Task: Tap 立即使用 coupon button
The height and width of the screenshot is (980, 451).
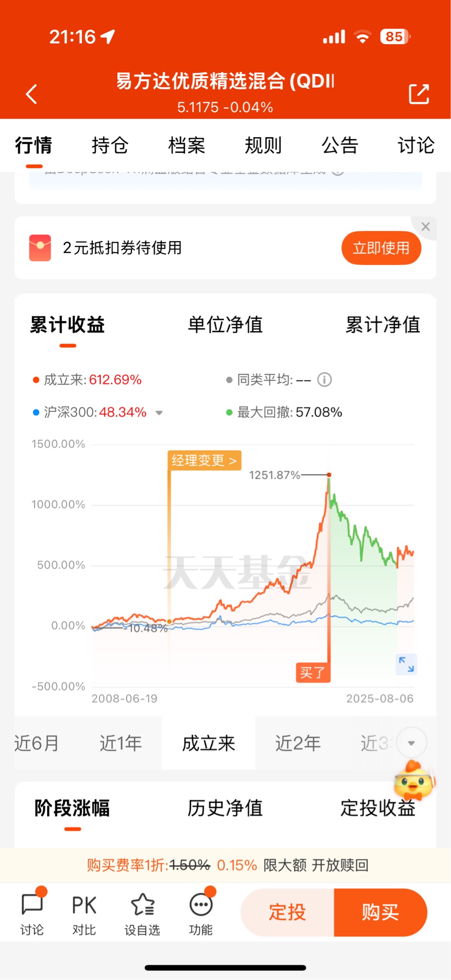Action: (381, 248)
